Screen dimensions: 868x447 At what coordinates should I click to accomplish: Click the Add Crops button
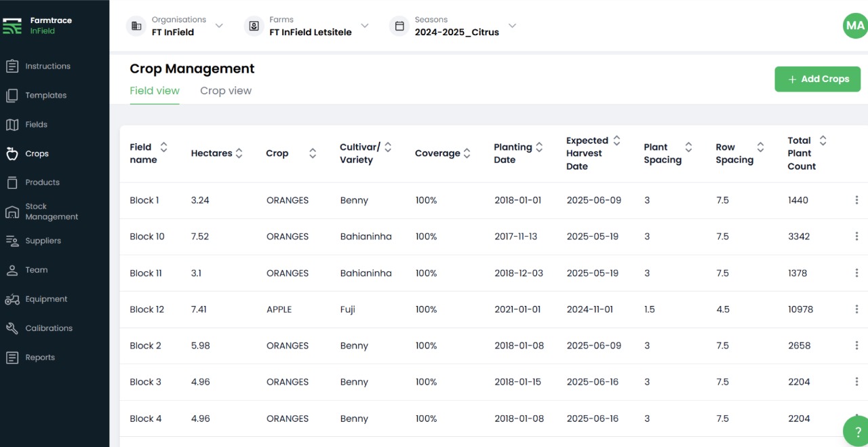click(x=818, y=79)
